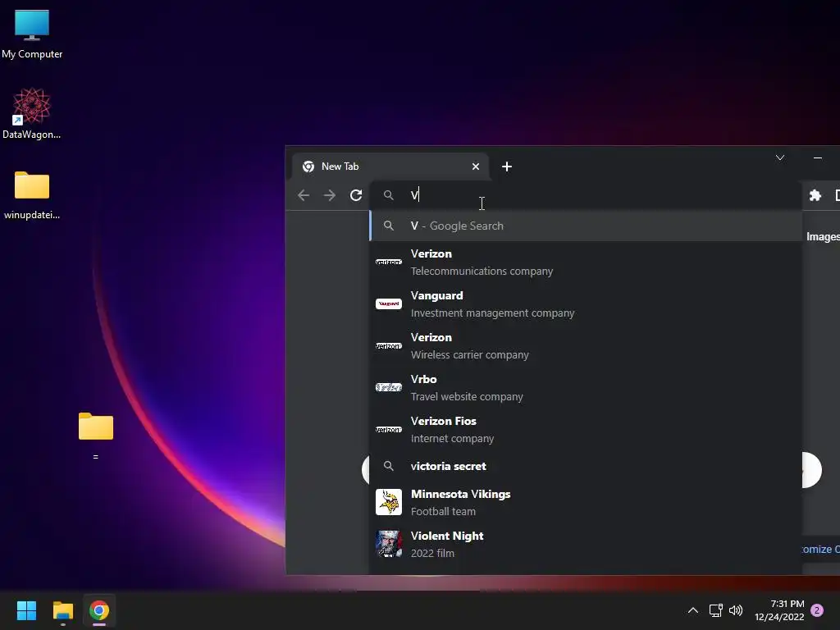Open a new tab with plus button

[507, 167]
